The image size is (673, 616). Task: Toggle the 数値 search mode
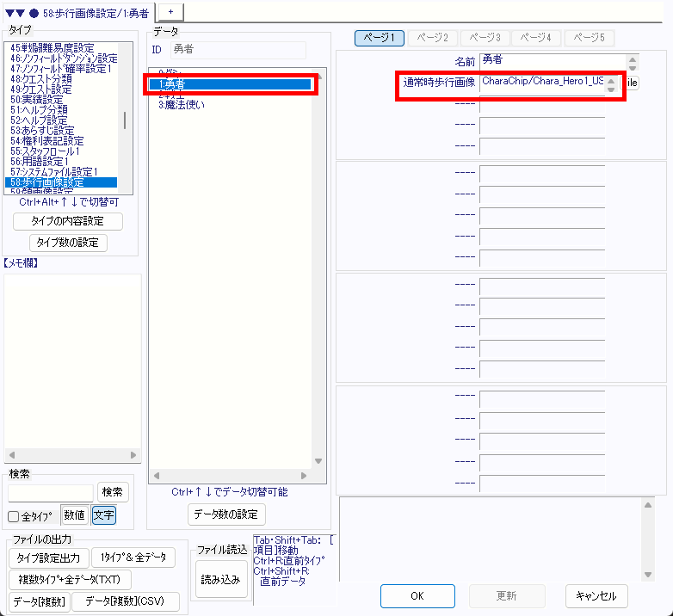(74, 515)
